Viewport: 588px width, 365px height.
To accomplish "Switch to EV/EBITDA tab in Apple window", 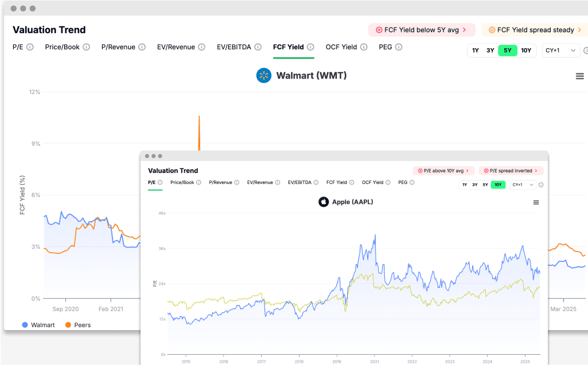I will coord(299,182).
